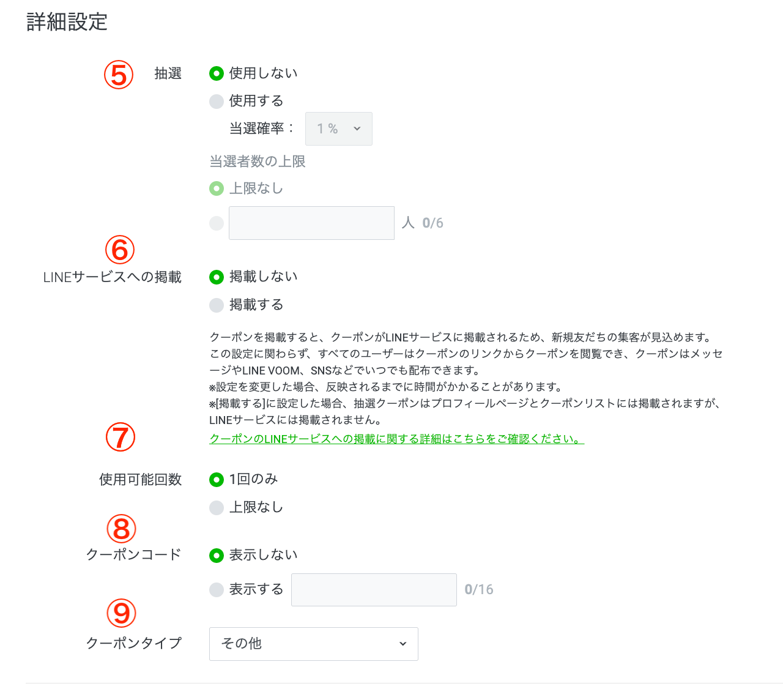Select radio button beside winner count field
Image resolution: width=783 pixels, height=700 pixels.
[x=217, y=223]
